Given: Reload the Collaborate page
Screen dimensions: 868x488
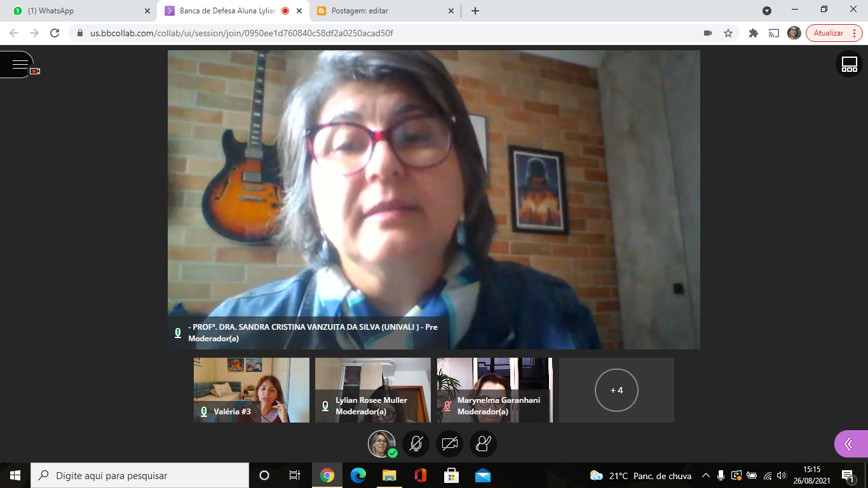Looking at the screenshot, I should [x=55, y=33].
